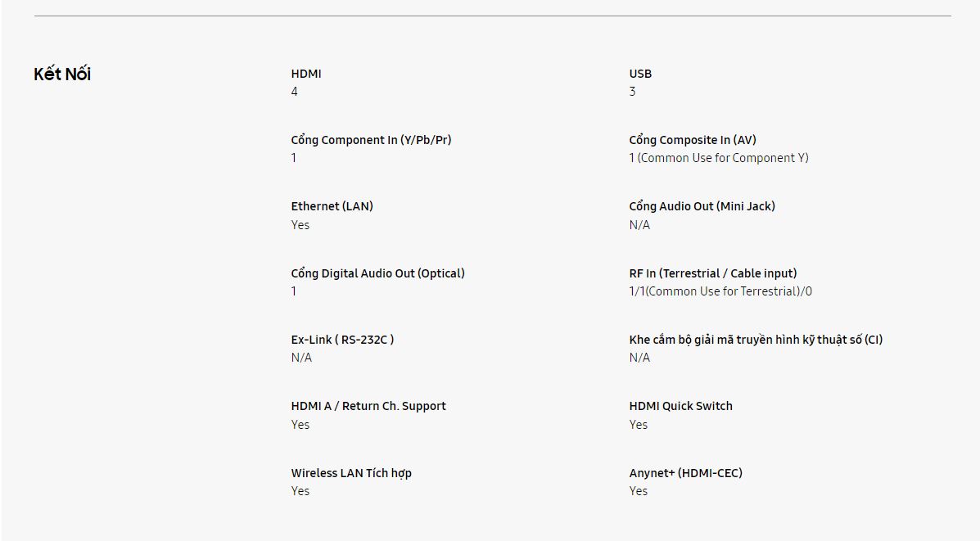Click the HDMI count value 4

295,92
